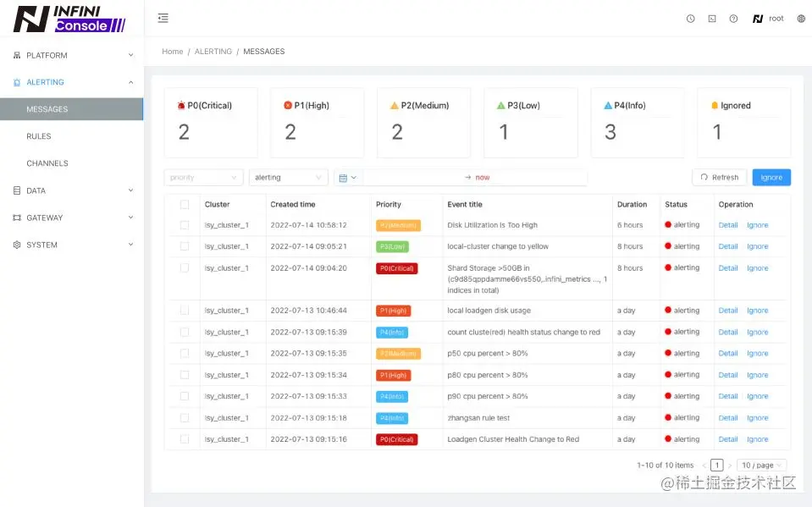The width and height of the screenshot is (812, 507).
Task: Ignore the local-cluster change to yellow alert
Action: point(757,246)
